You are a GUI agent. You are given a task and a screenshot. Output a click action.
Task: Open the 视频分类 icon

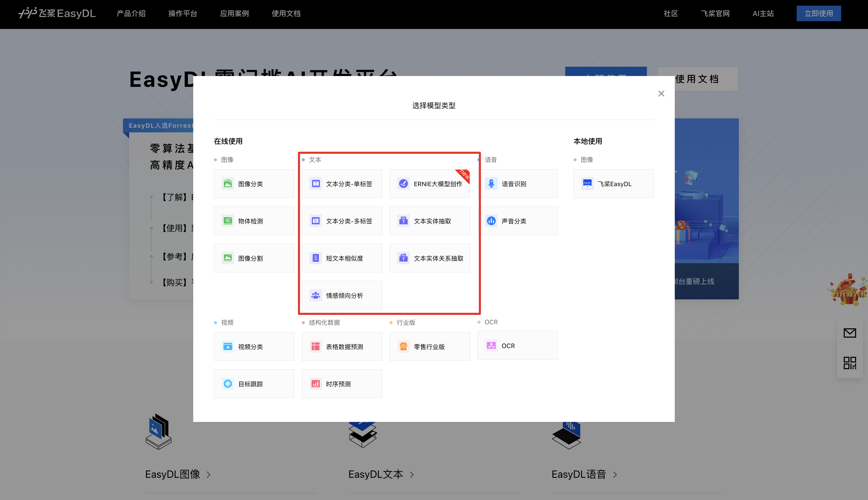pyautogui.click(x=228, y=346)
